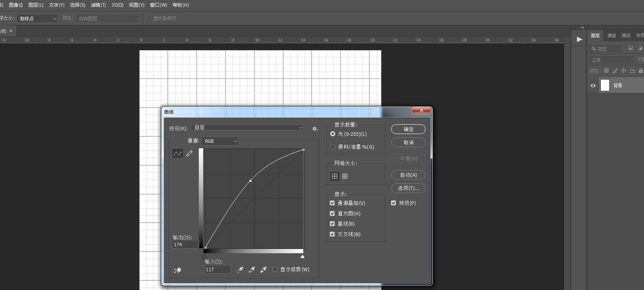
Task: Open the Preset dropdown in Curves
Action: [248, 128]
